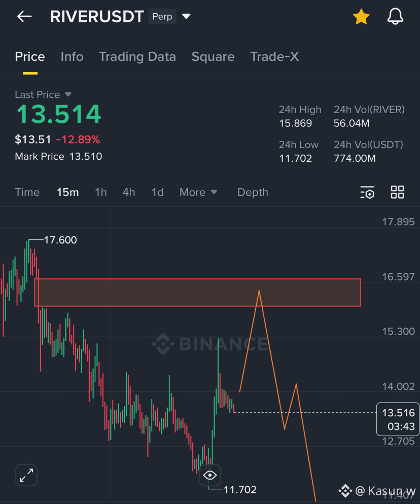Screen dimensions: 420x504
Task: Go back with the left arrow
Action: click(x=24, y=16)
